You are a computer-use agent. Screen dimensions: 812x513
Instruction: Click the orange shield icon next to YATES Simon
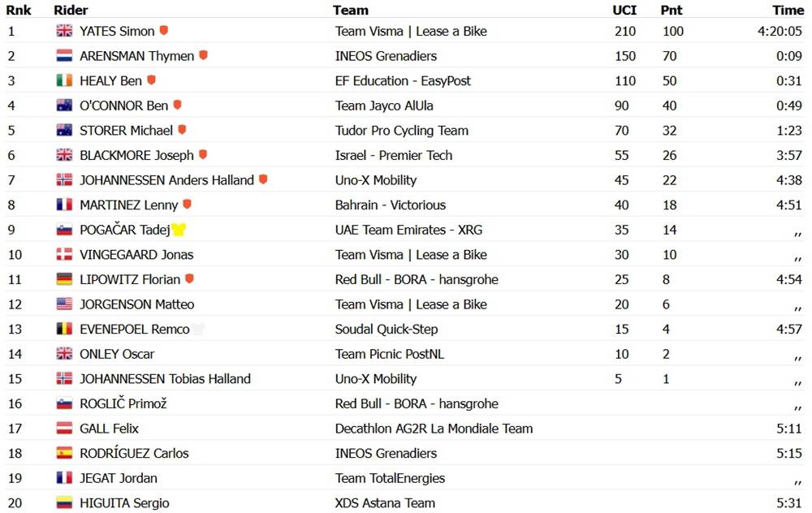click(x=164, y=31)
